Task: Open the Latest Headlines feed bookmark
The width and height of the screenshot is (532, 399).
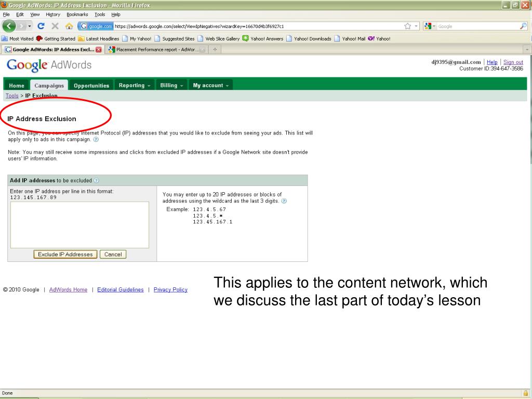Action: (x=99, y=38)
